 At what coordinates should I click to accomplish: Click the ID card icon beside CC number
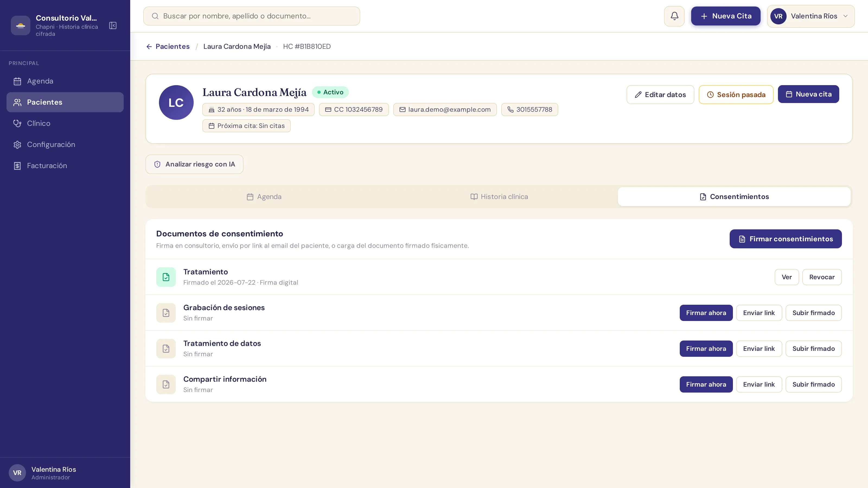pyautogui.click(x=328, y=110)
